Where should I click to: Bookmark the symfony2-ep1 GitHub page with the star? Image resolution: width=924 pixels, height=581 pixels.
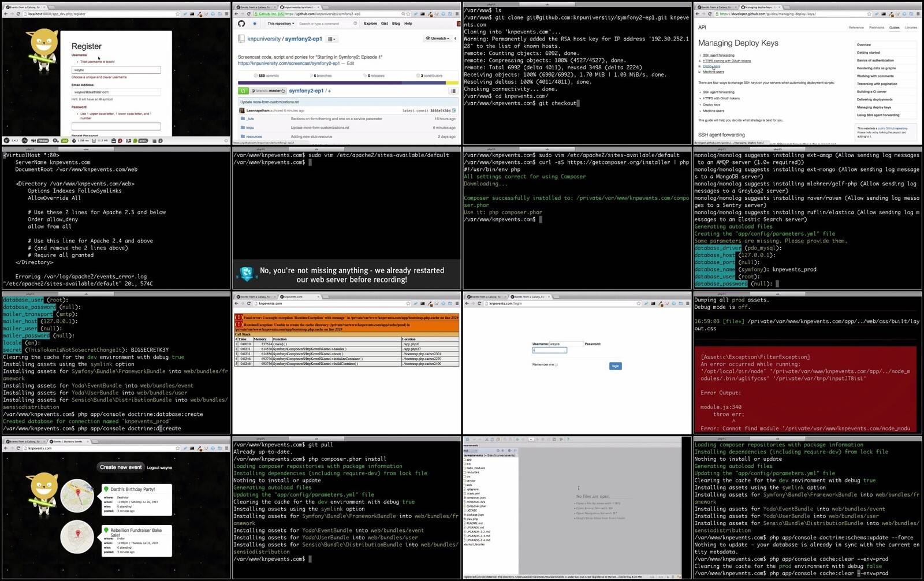pyautogui.click(x=409, y=14)
